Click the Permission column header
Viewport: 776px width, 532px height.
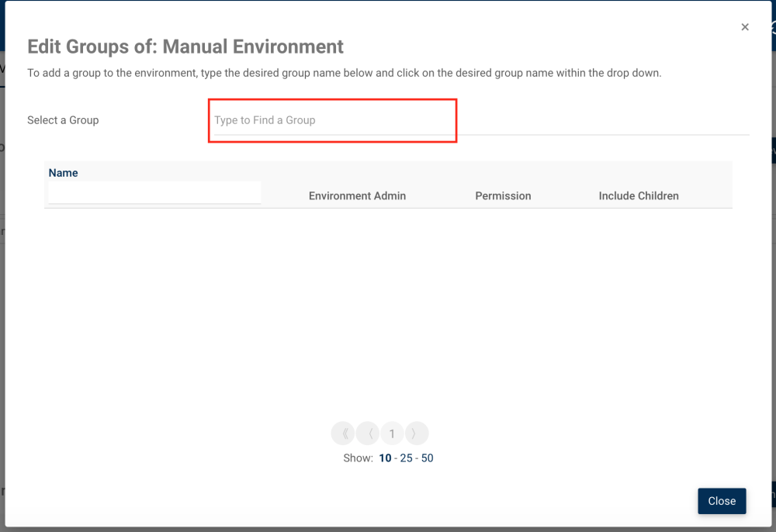(503, 195)
